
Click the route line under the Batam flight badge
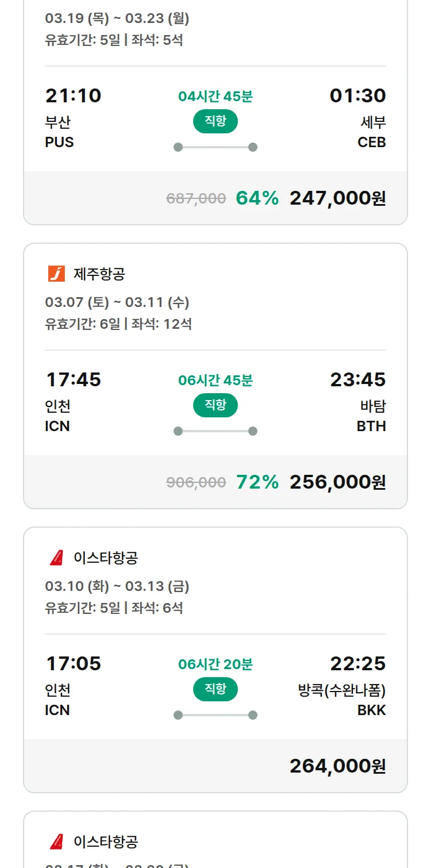215,431
